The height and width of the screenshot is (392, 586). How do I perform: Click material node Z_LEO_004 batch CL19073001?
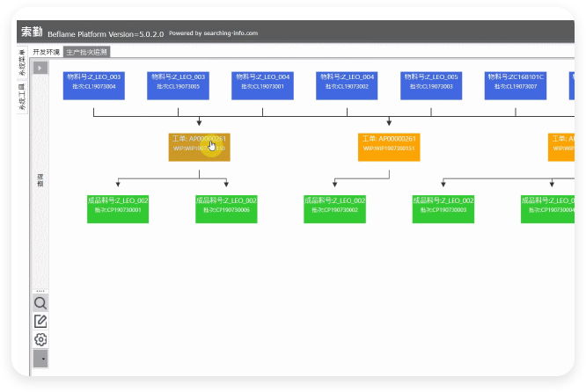tap(262, 85)
